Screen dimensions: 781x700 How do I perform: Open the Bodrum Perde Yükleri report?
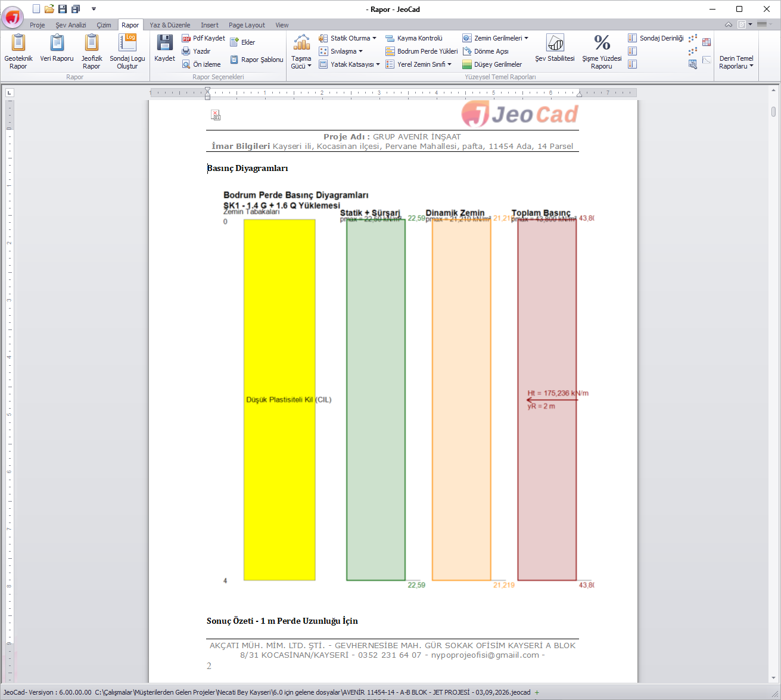coord(422,51)
